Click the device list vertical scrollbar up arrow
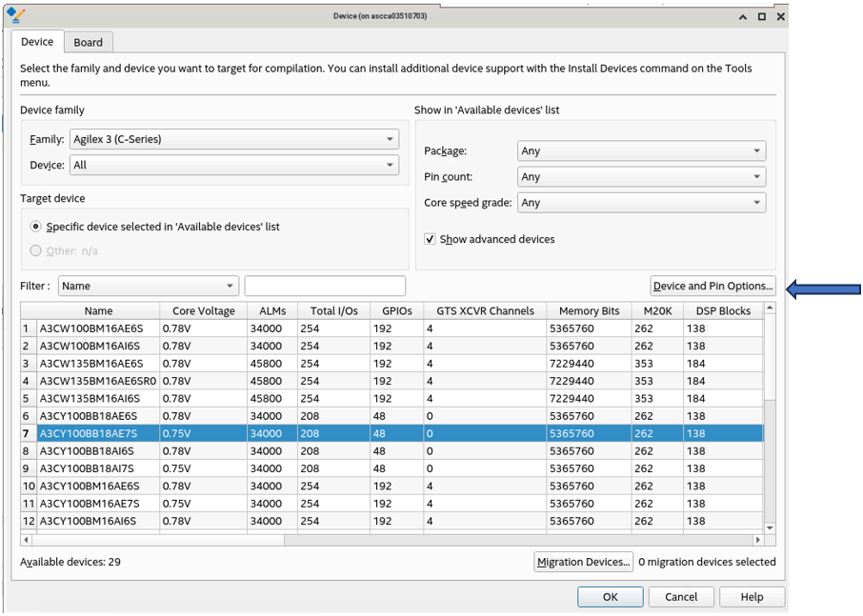Viewport: 863px width, 616px height. coord(770,308)
